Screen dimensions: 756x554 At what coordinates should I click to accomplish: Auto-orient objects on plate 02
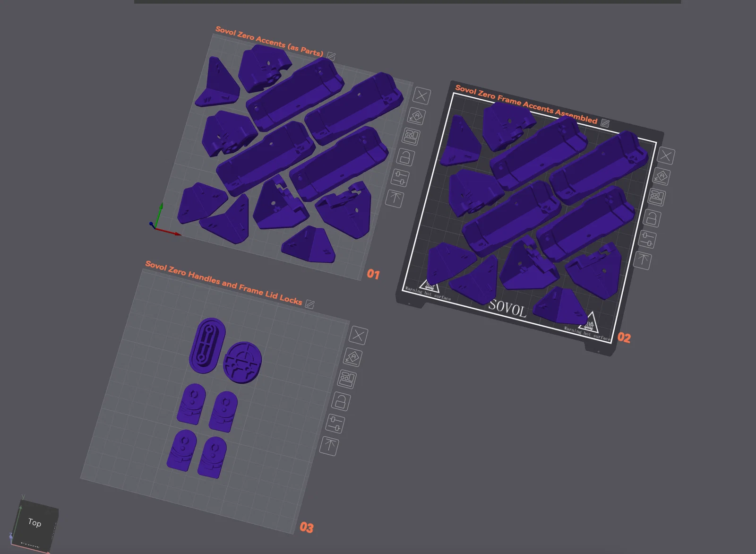coord(661,176)
